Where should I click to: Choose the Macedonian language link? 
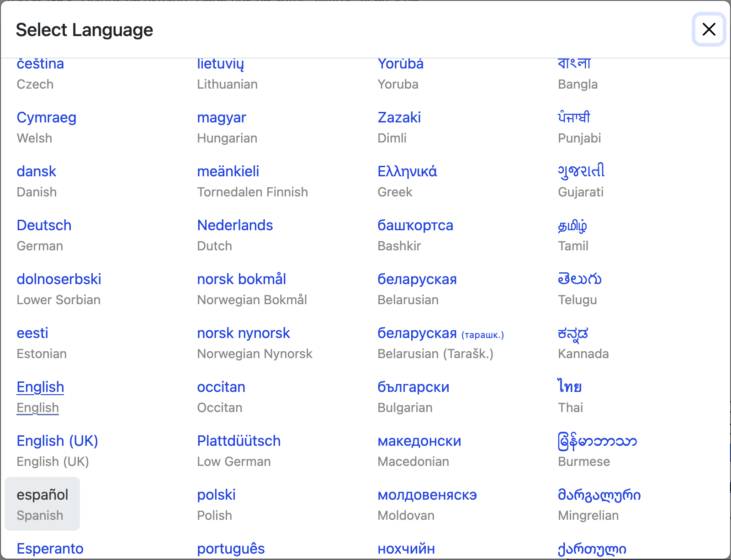[x=419, y=441]
